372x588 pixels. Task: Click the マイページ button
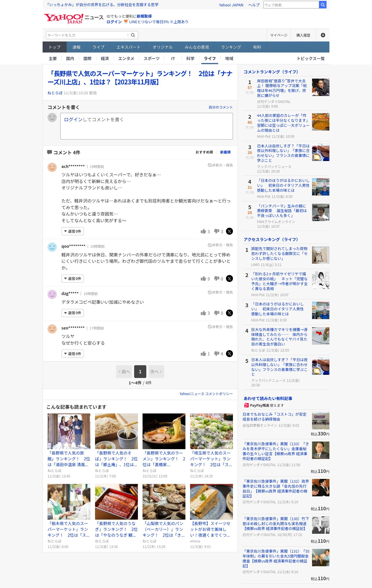point(279,35)
